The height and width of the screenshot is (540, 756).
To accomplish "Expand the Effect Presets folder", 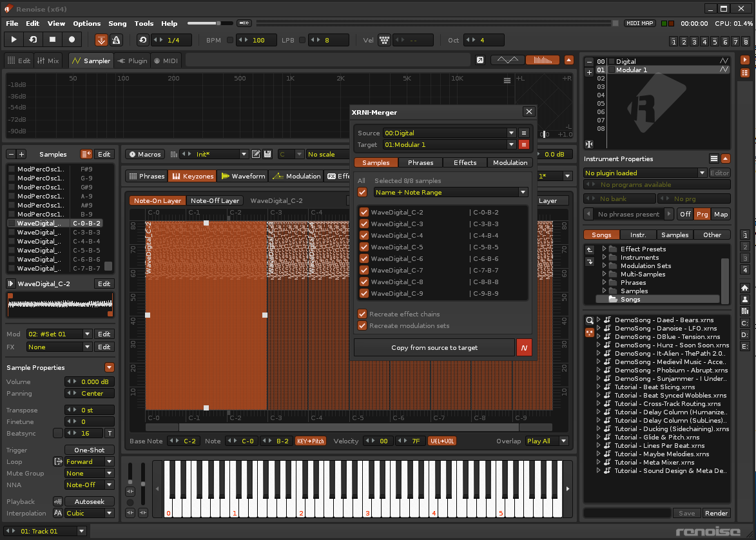I will [604, 249].
